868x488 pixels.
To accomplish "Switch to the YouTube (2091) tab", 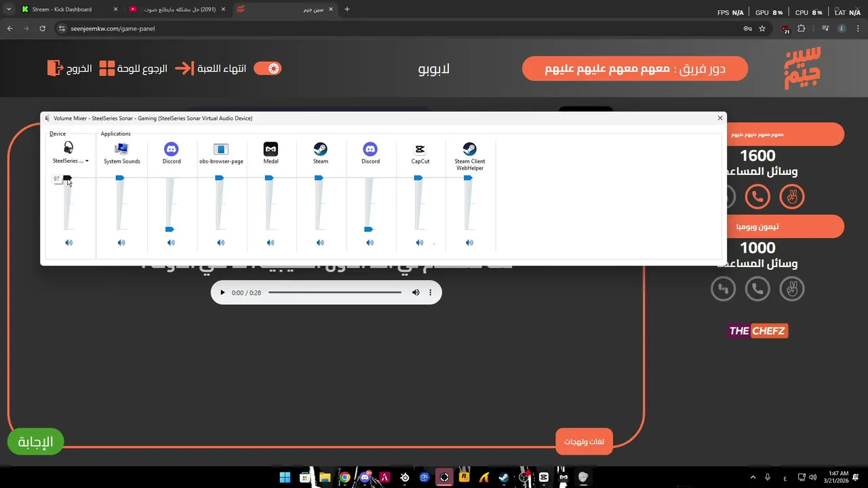I will tap(178, 9).
